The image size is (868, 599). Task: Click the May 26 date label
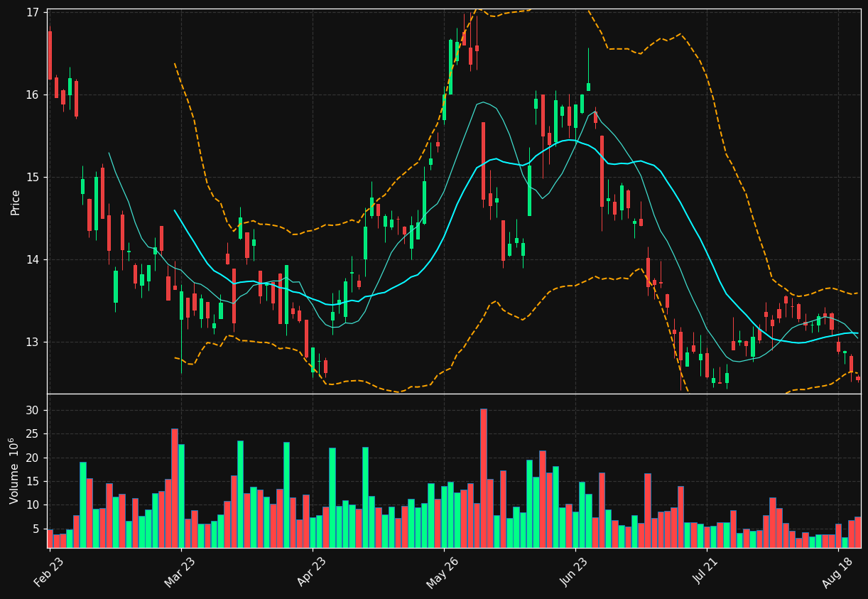(x=443, y=573)
